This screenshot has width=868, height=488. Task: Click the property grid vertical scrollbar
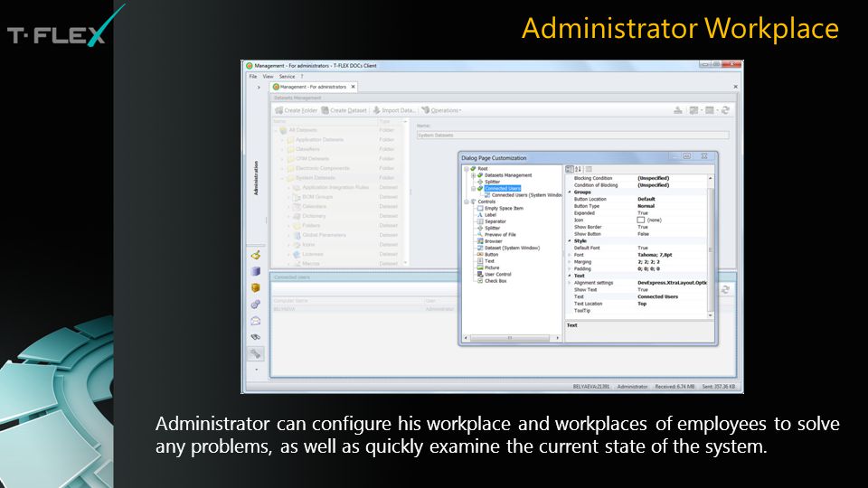(711, 246)
